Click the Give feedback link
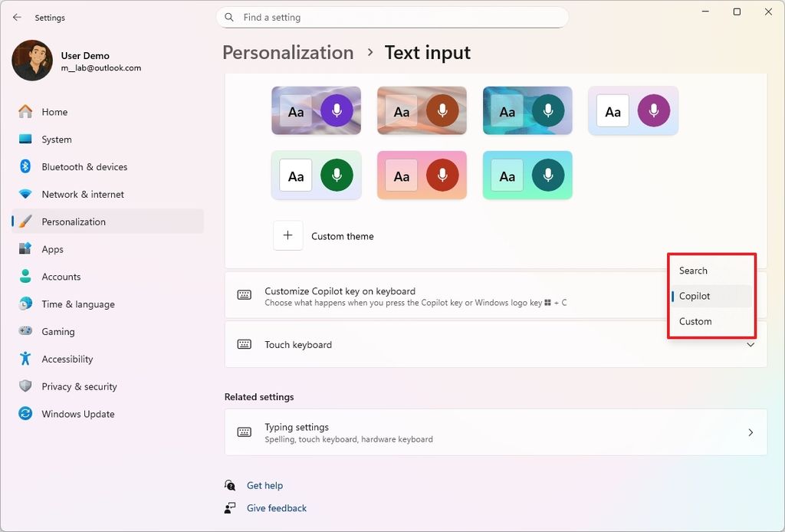The image size is (785, 532). tap(276, 508)
